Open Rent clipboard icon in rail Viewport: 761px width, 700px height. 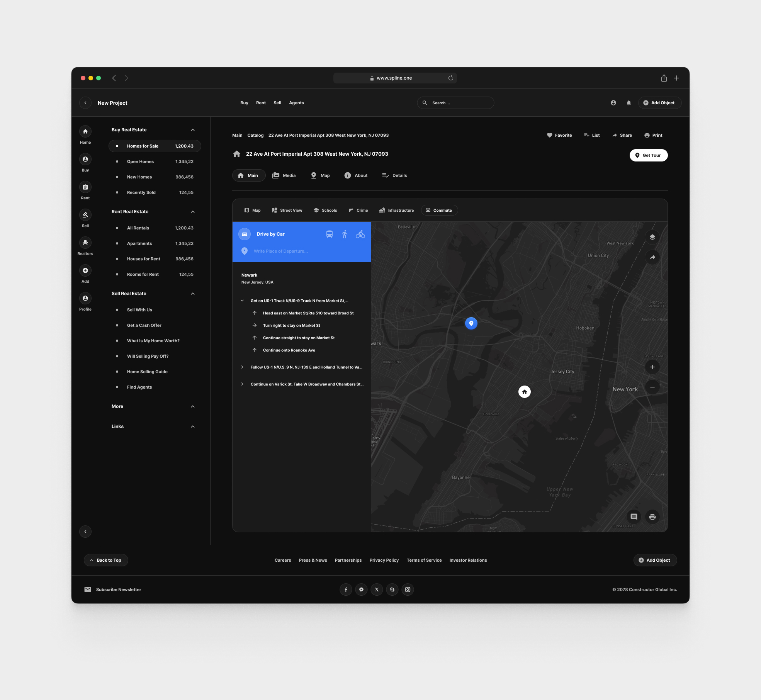pyautogui.click(x=85, y=187)
